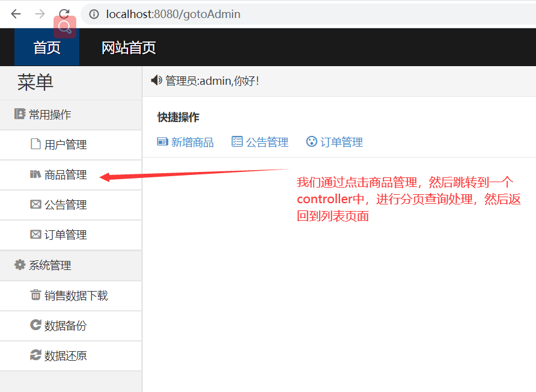
Task: Click the icon beside 新增商品 shortcut
Action: 162,142
